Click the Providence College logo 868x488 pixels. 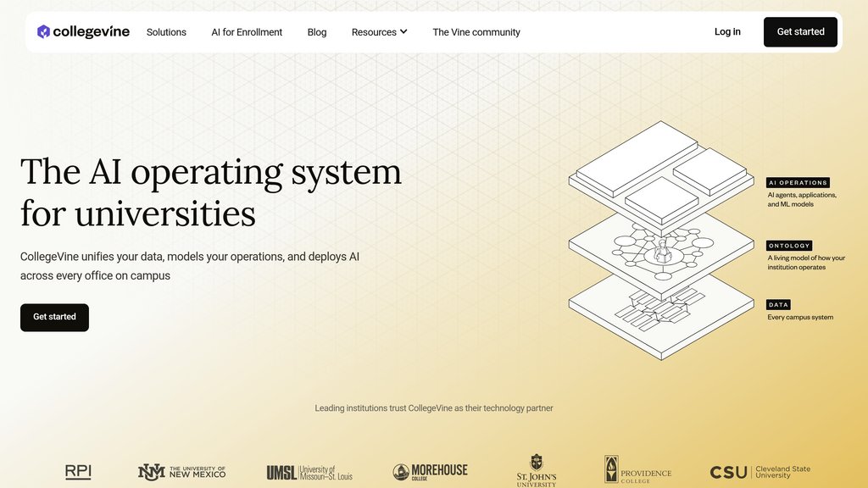[x=637, y=469]
